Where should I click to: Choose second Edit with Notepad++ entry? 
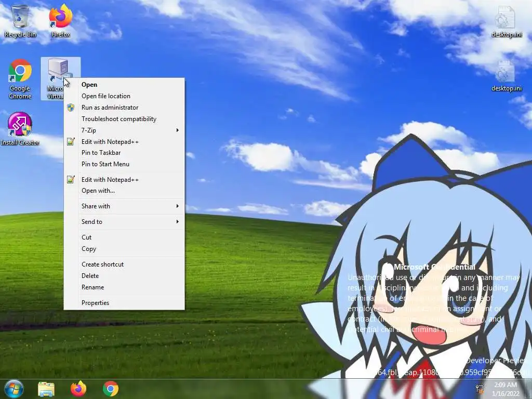[x=124, y=180]
